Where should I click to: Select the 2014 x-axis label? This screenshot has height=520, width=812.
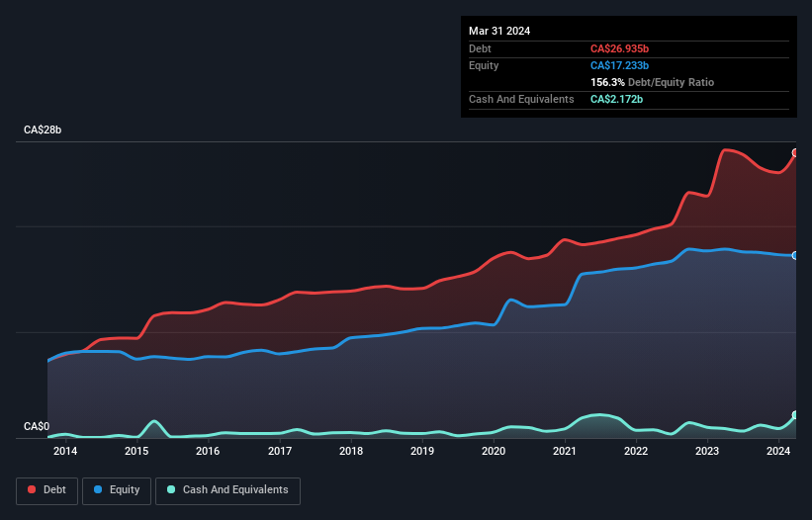pos(65,451)
